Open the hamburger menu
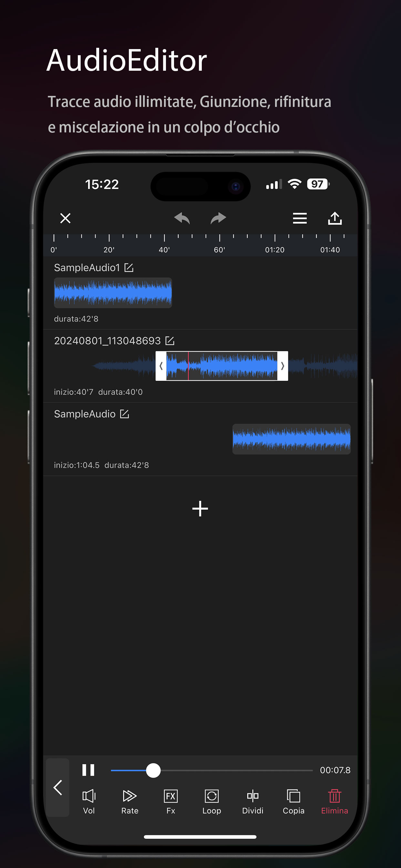This screenshot has width=401, height=868. point(300,218)
